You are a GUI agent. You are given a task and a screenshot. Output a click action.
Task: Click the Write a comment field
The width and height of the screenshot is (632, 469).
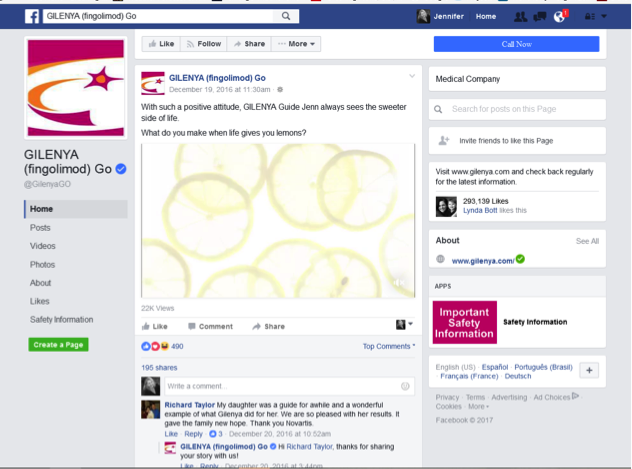point(280,386)
